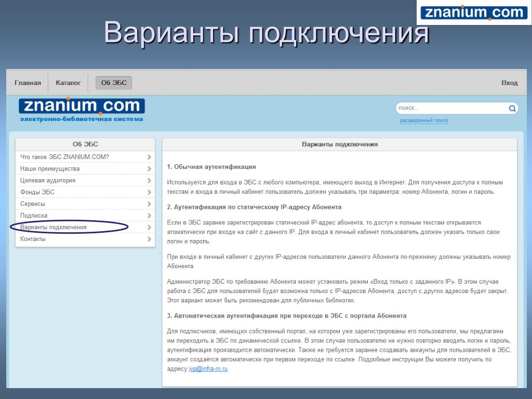Click the 'электронно-библиотечная система' tagline text

pyautogui.click(x=82, y=119)
